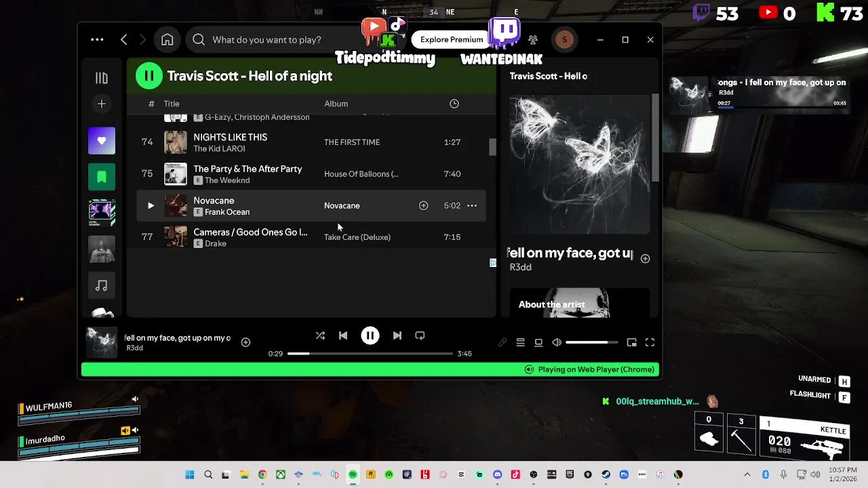Open Frank Ocean artist link

pyautogui.click(x=227, y=212)
